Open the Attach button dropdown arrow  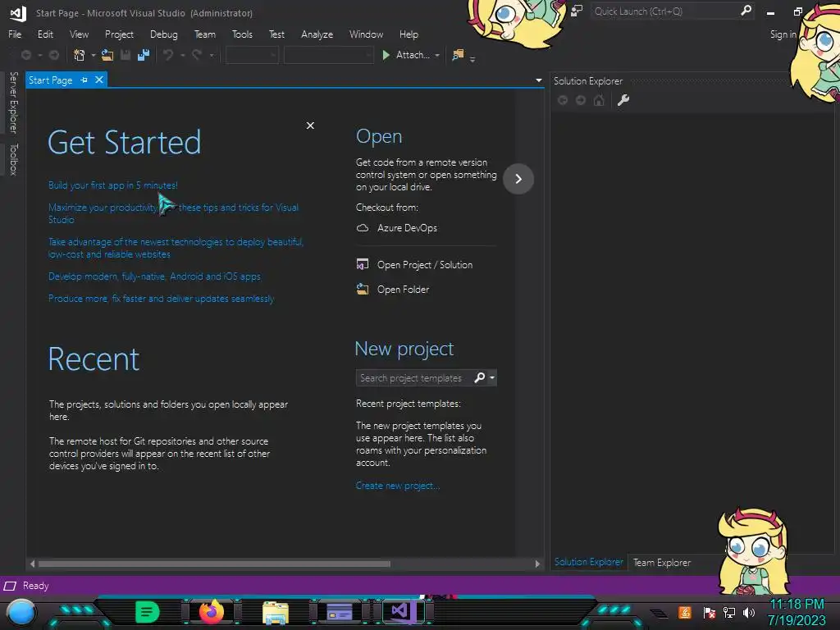437,55
